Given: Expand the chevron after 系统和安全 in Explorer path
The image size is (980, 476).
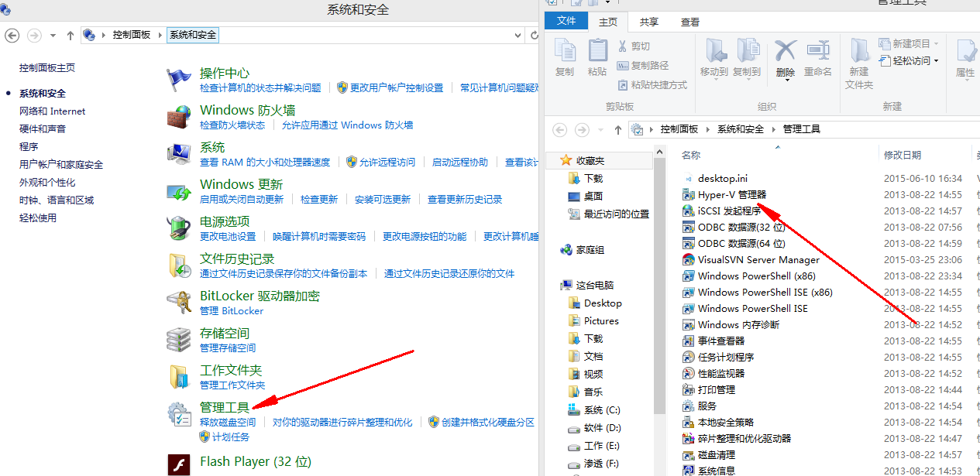Looking at the screenshot, I should click(773, 128).
